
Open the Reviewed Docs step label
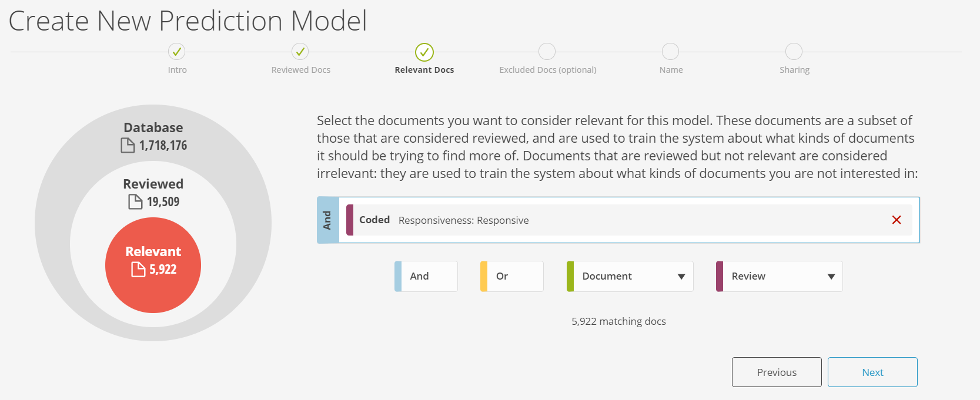[300, 70]
